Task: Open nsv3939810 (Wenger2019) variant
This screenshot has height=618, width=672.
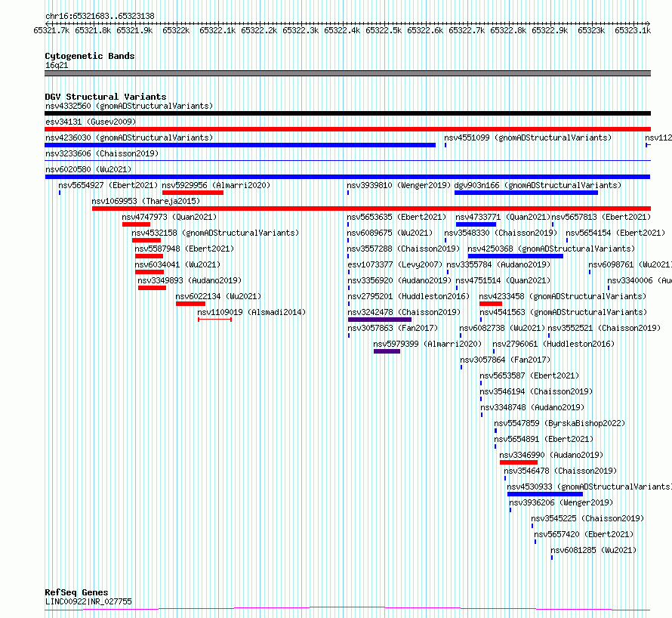Action: pyautogui.click(x=399, y=185)
